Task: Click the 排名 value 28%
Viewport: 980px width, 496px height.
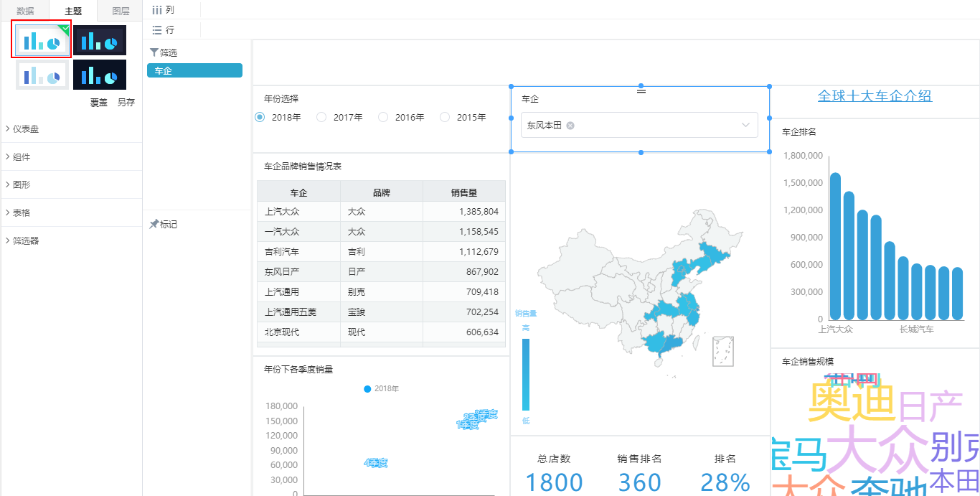Action: click(x=725, y=482)
